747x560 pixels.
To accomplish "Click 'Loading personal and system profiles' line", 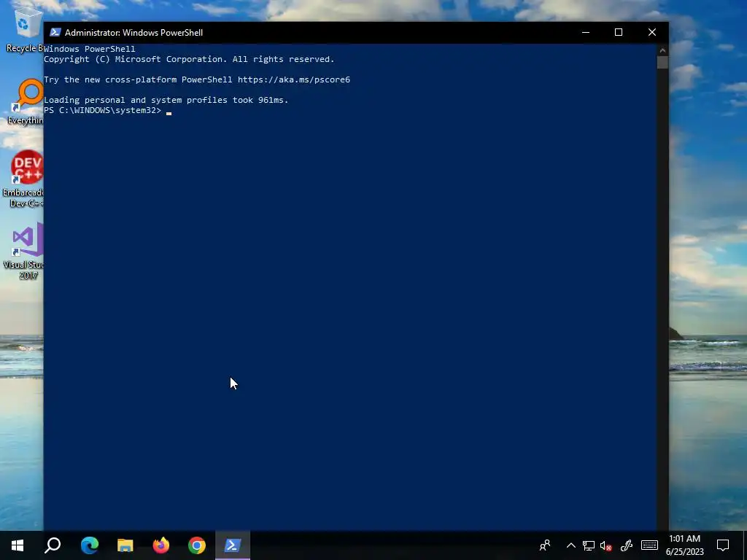I will coord(166,100).
